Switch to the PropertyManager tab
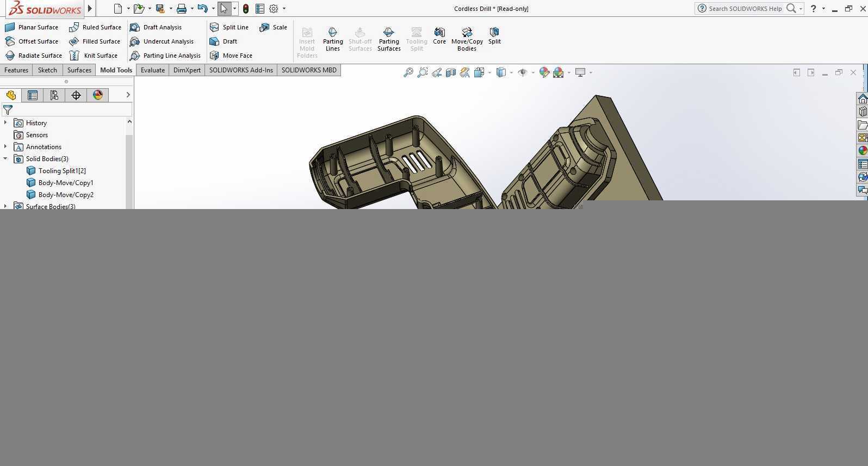The width and height of the screenshot is (868, 466). point(33,95)
